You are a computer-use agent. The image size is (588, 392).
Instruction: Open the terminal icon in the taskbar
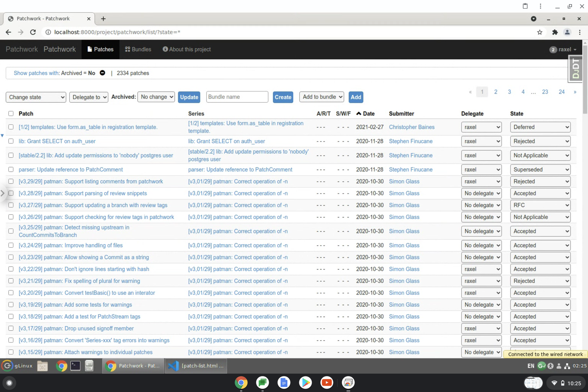75,366
